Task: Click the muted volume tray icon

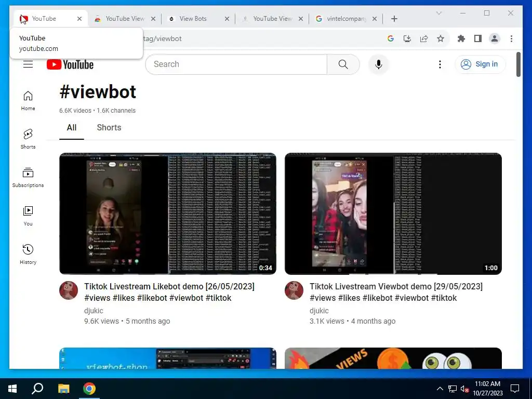Action: click(x=465, y=389)
